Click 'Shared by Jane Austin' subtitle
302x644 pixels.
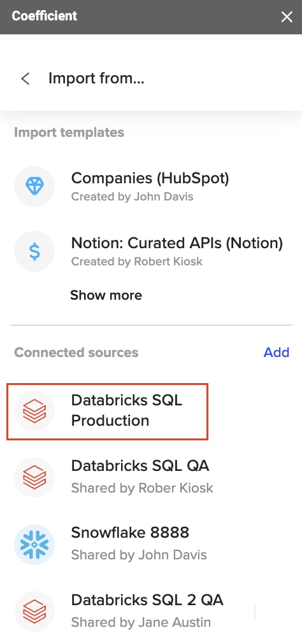pos(141,622)
